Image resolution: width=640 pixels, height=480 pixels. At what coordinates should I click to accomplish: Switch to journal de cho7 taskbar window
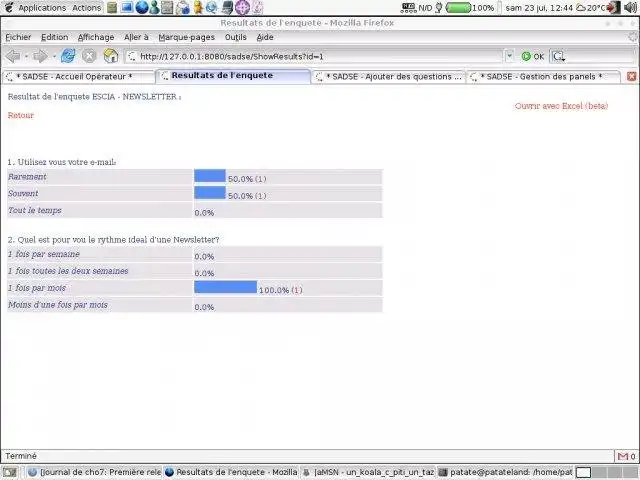pos(95,472)
